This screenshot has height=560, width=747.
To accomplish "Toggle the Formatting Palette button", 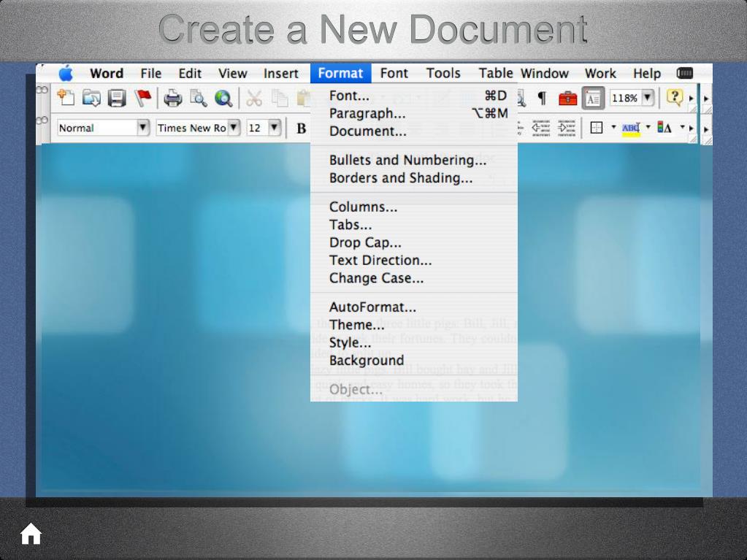I will tap(593, 99).
